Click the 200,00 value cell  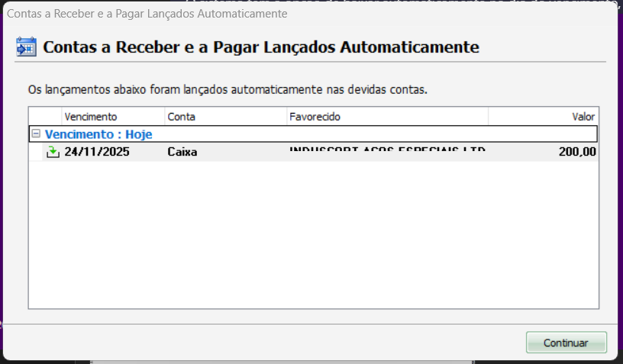click(576, 152)
